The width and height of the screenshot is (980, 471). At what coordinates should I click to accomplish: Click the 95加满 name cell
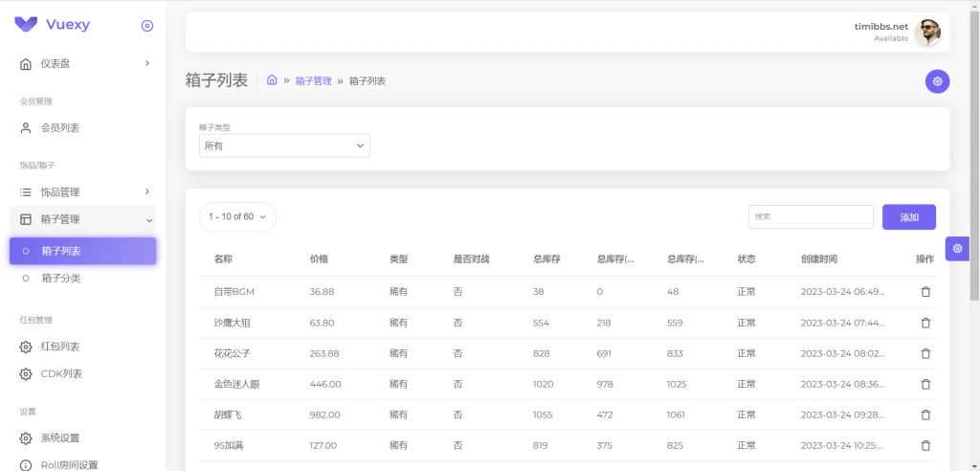coord(230,445)
